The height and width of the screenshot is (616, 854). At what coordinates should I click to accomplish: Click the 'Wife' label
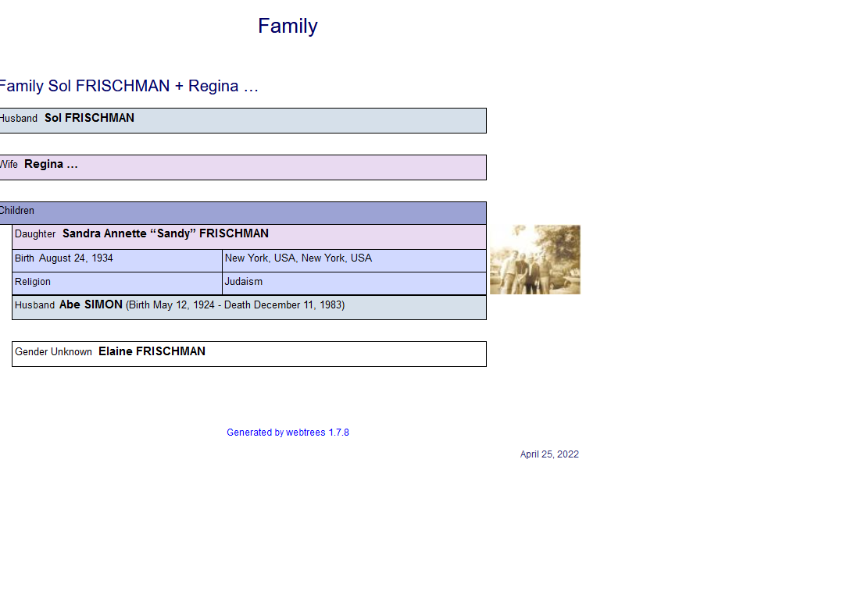9,165
